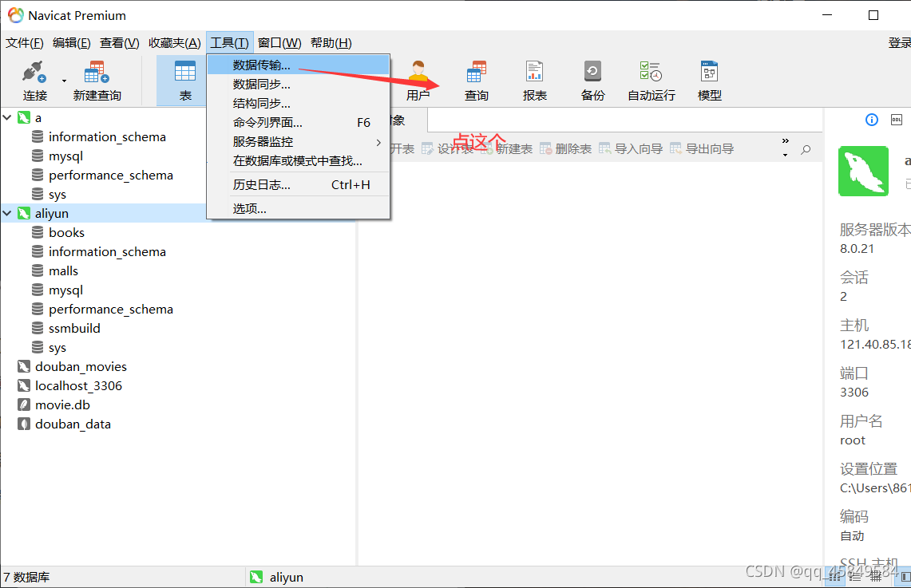Image resolution: width=911 pixels, height=588 pixels.
Task: Collapse the aliyun connection tree node
Action: (x=7, y=214)
